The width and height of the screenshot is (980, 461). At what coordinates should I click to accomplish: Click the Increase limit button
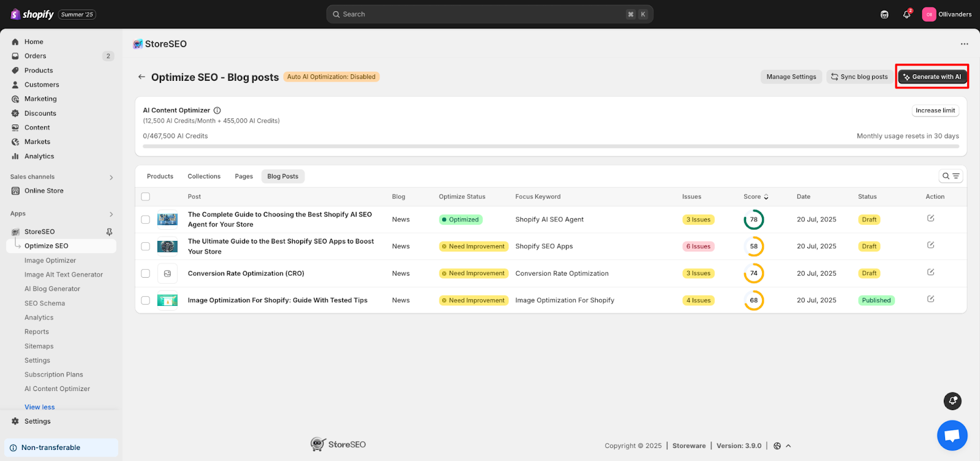[x=935, y=110]
